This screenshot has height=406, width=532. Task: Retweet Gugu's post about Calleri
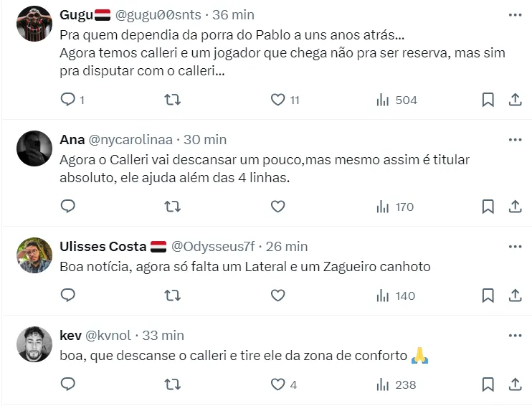click(x=173, y=100)
